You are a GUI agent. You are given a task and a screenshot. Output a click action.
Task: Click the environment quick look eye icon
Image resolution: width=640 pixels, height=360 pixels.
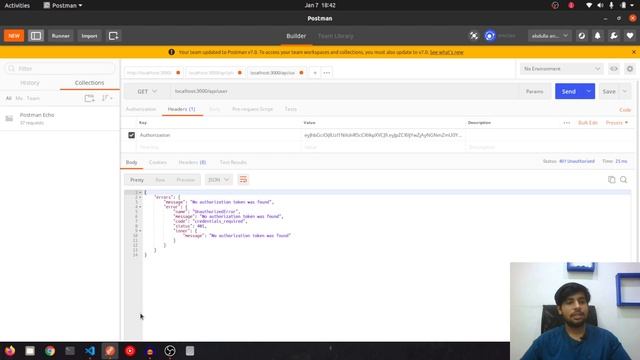pyautogui.click(x=614, y=69)
